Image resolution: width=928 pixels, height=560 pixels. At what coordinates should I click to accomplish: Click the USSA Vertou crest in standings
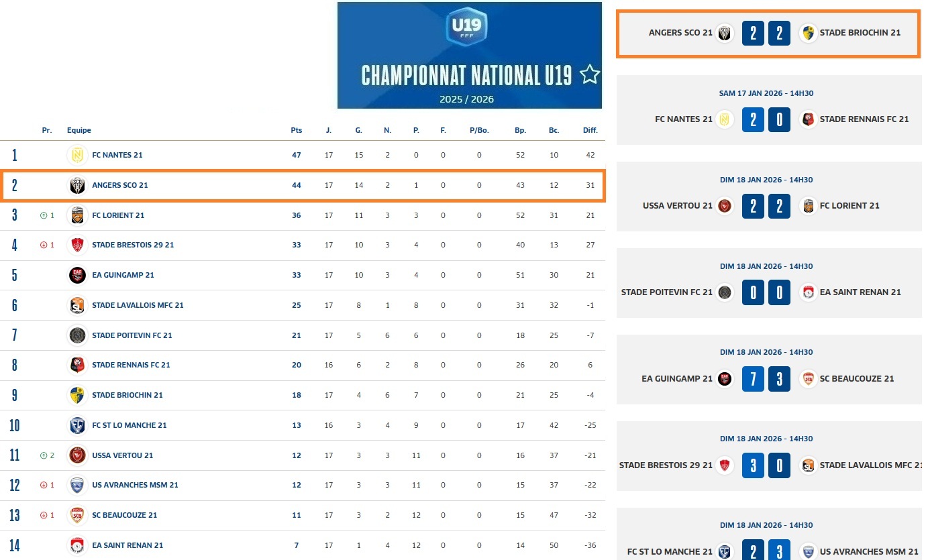(x=78, y=455)
